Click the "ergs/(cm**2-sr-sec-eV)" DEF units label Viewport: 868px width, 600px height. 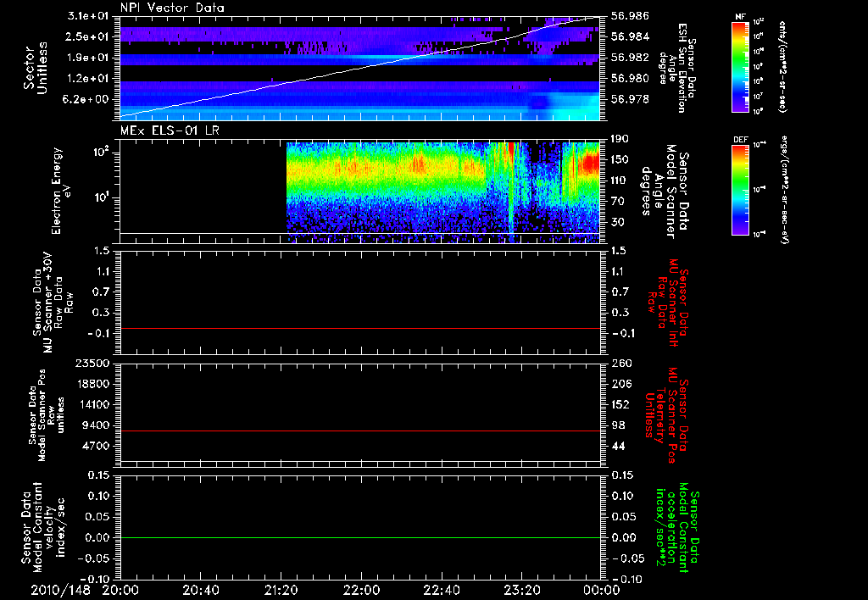[x=784, y=190]
